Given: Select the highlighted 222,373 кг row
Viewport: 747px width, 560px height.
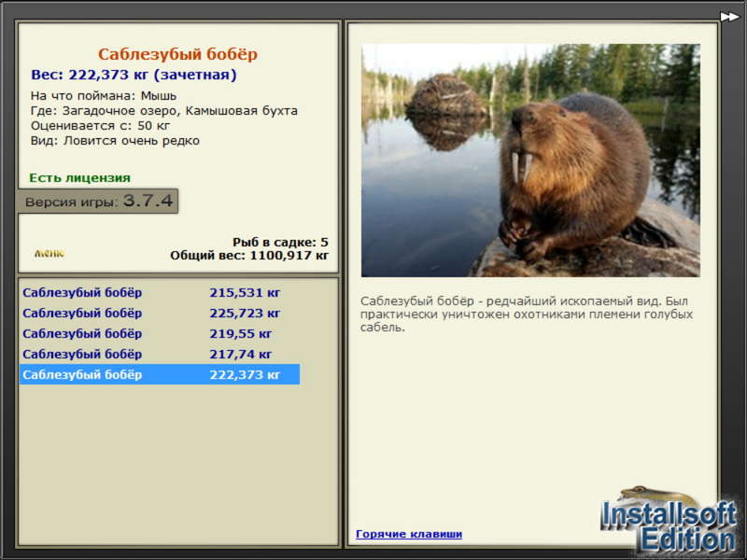Looking at the screenshot, I should [x=160, y=374].
